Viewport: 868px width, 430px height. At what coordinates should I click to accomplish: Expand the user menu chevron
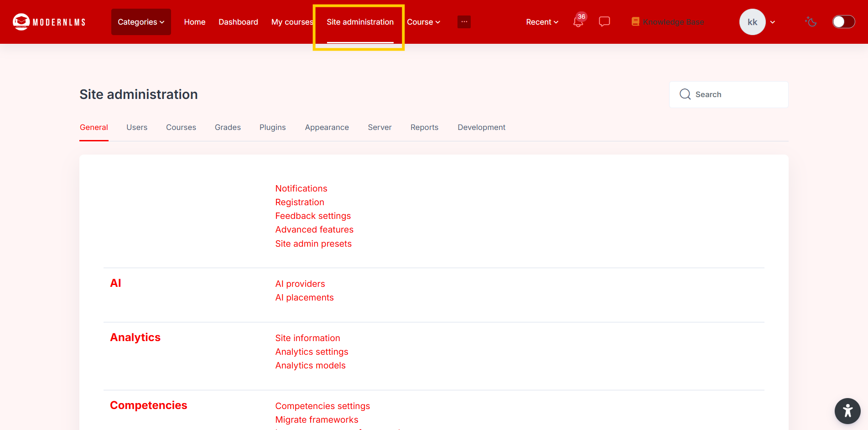pyautogui.click(x=773, y=22)
